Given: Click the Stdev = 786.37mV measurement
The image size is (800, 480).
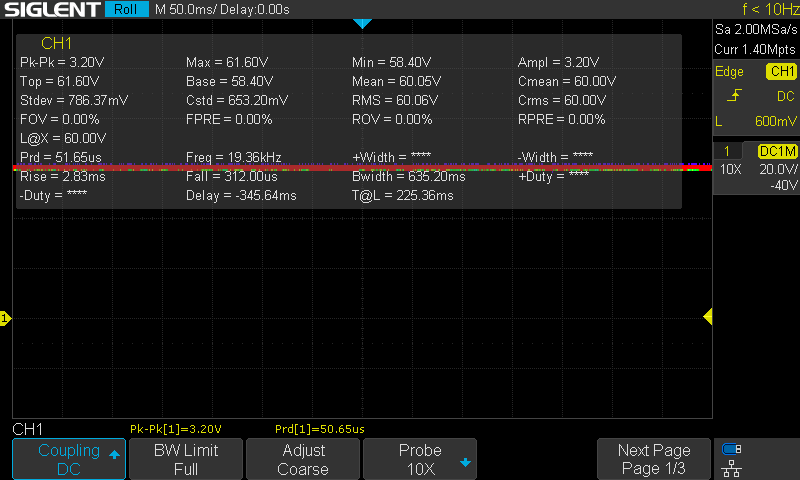Looking at the screenshot, I should click(x=74, y=100).
